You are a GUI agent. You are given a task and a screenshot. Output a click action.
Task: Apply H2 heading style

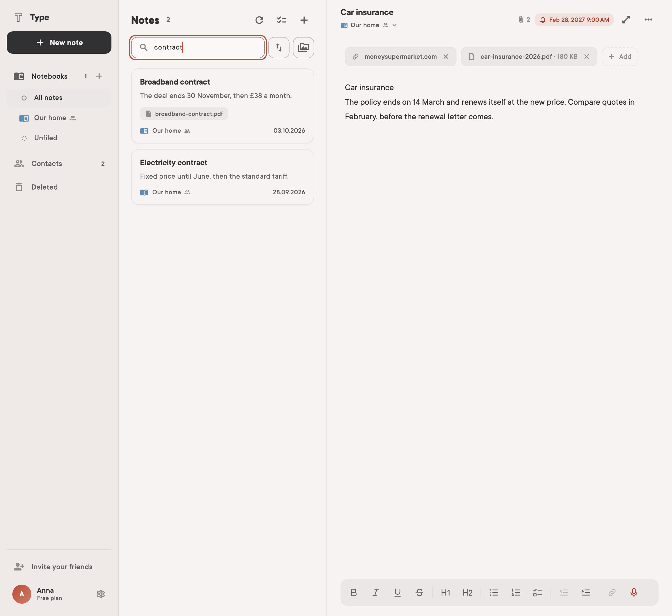click(467, 592)
